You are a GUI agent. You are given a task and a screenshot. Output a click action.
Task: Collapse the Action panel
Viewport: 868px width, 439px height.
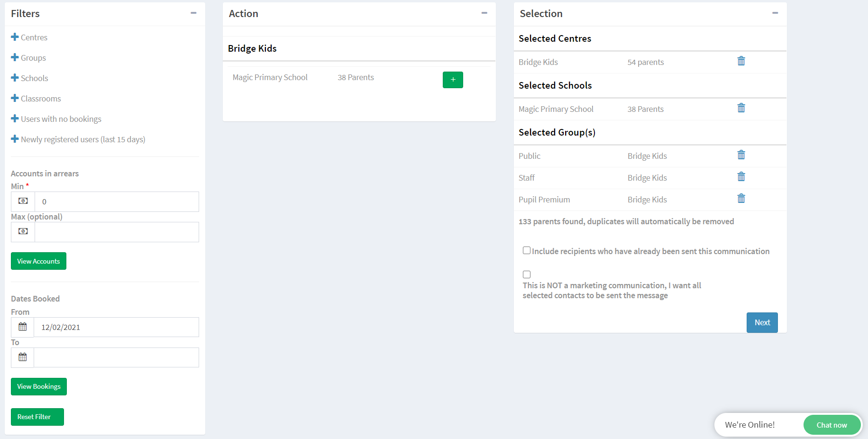(484, 13)
